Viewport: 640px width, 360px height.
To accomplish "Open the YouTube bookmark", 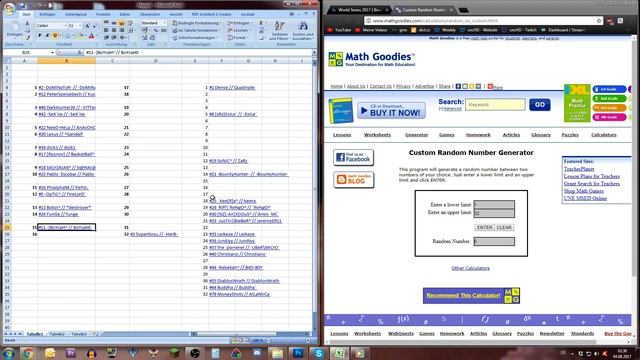I will click(x=340, y=30).
